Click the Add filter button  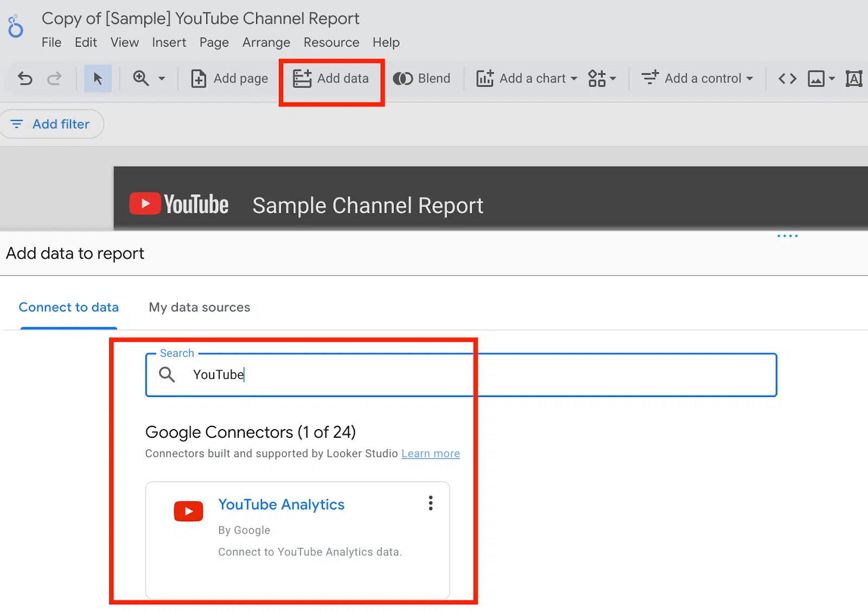pyautogui.click(x=52, y=124)
